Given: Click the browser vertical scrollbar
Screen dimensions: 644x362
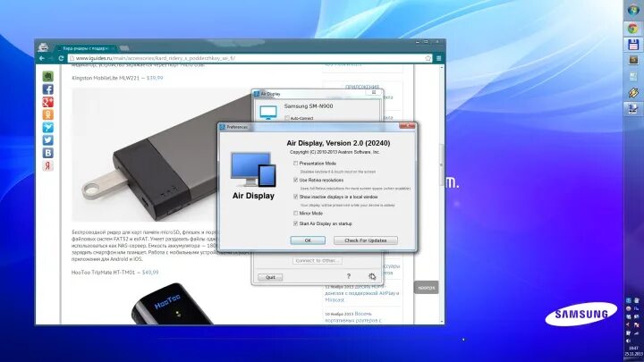Looking at the screenshot, I should pyautogui.click(x=442, y=164).
